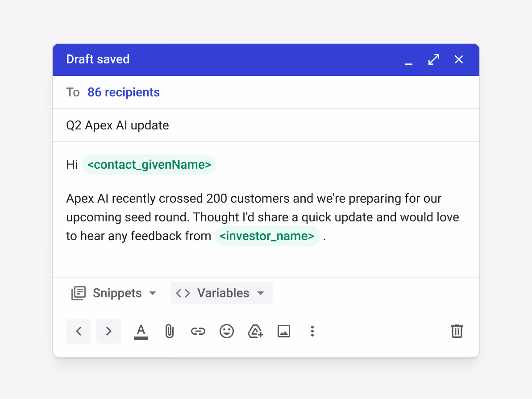Select the investor_name variable chip

point(267,236)
